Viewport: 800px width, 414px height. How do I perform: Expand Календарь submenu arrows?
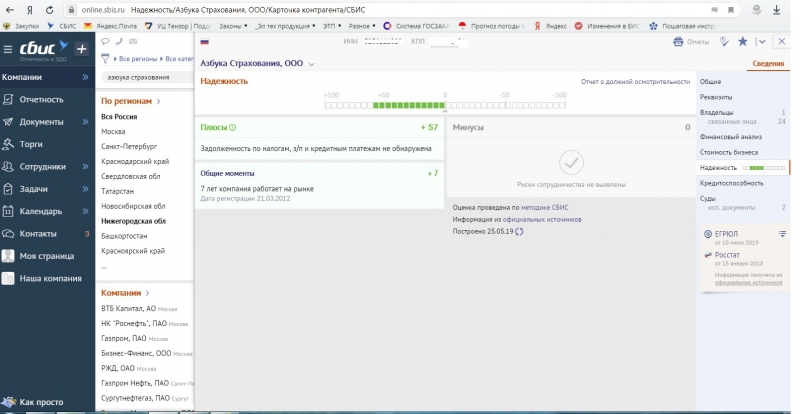(x=85, y=211)
